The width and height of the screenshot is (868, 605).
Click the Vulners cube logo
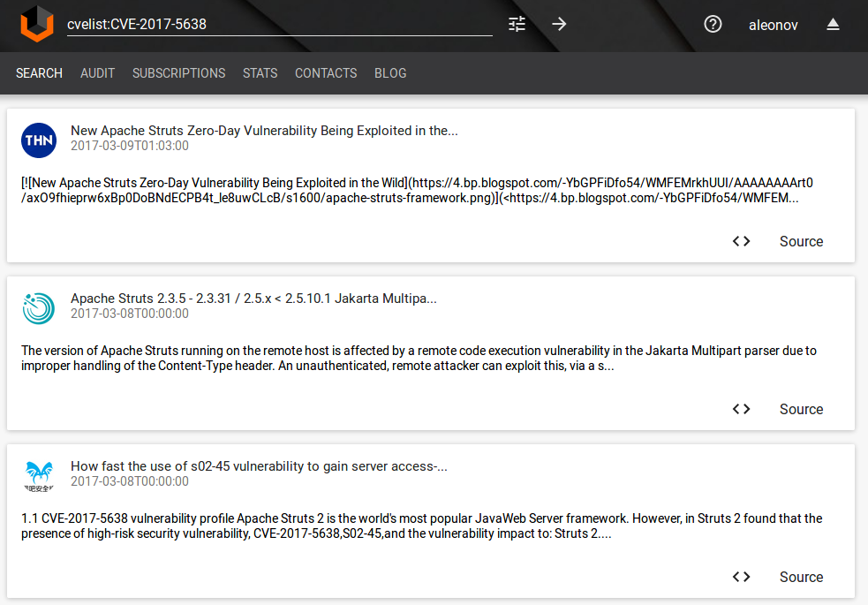tap(37, 24)
